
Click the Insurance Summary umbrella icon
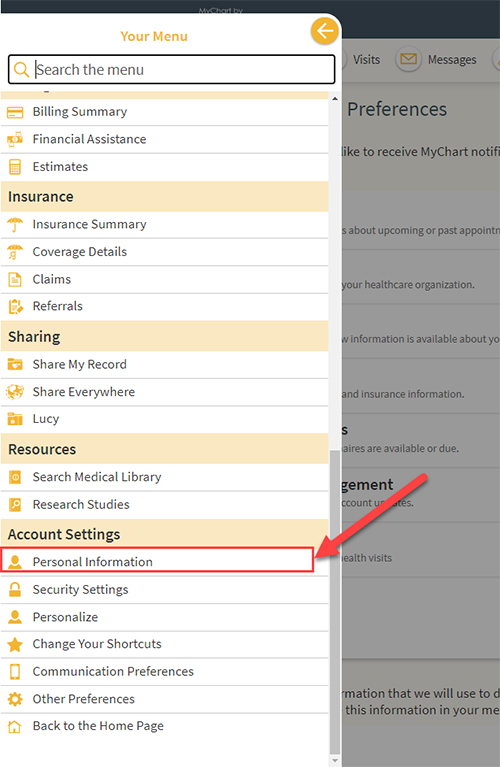pos(15,225)
